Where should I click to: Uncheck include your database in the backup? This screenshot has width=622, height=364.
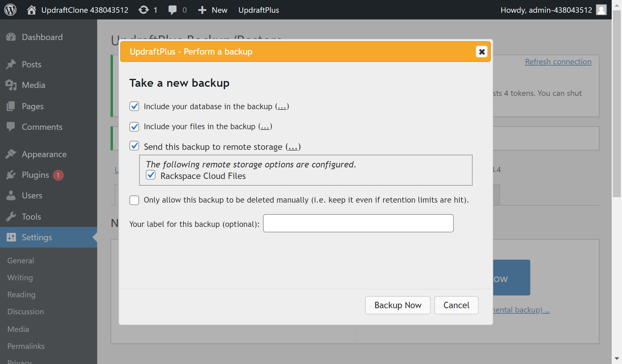pyautogui.click(x=134, y=106)
